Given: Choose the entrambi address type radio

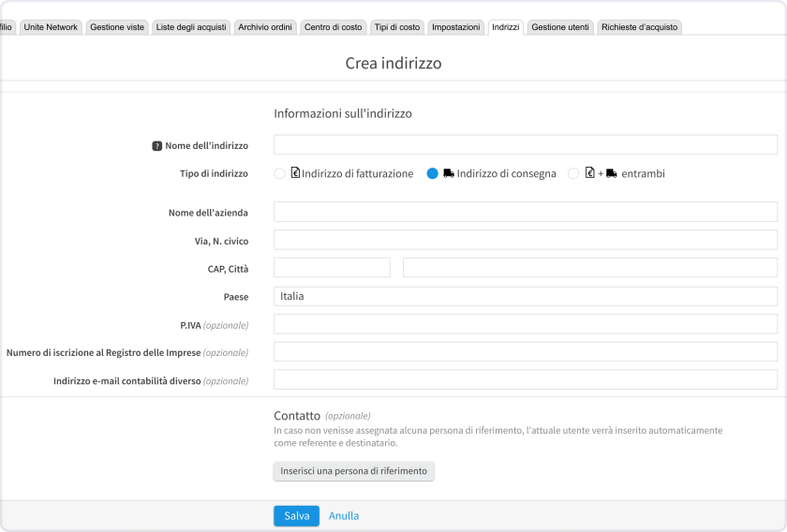Looking at the screenshot, I should (573, 173).
